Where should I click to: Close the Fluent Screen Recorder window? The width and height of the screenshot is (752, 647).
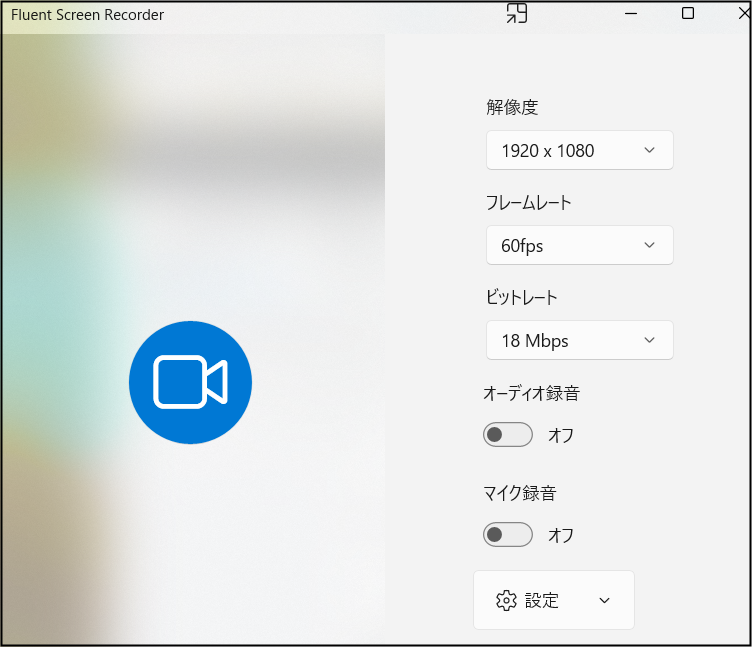tap(744, 13)
